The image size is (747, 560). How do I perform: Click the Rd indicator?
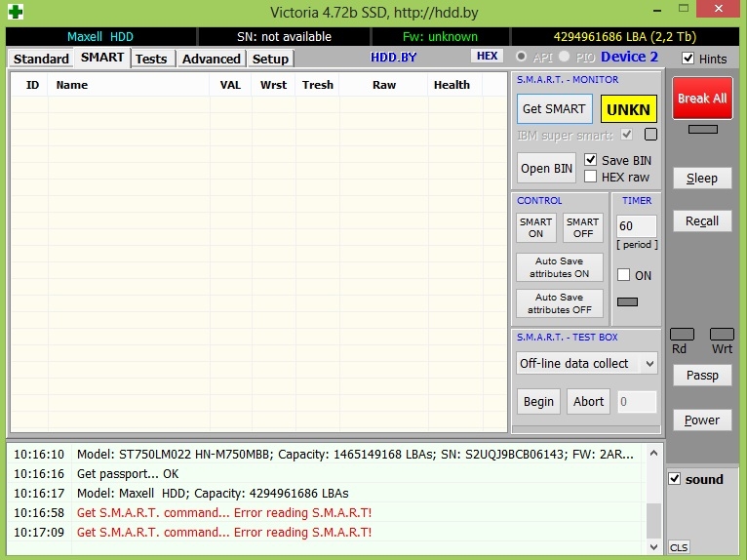click(x=682, y=334)
